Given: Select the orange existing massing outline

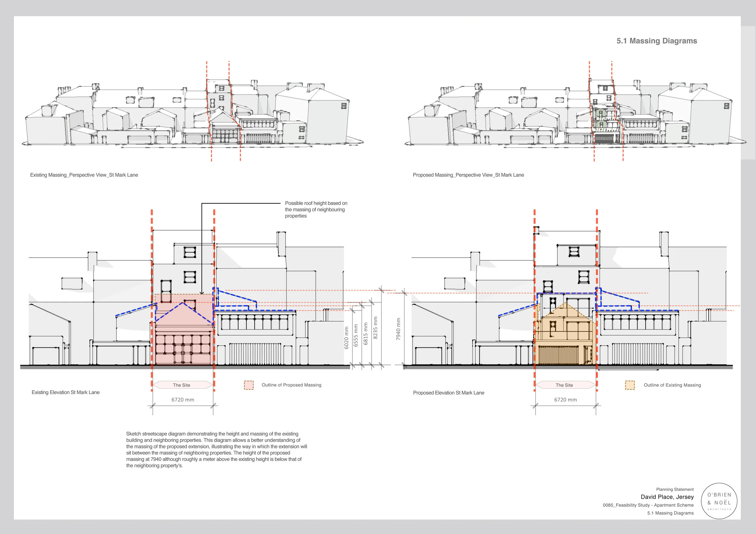Looking at the screenshot, I should pyautogui.click(x=565, y=332).
